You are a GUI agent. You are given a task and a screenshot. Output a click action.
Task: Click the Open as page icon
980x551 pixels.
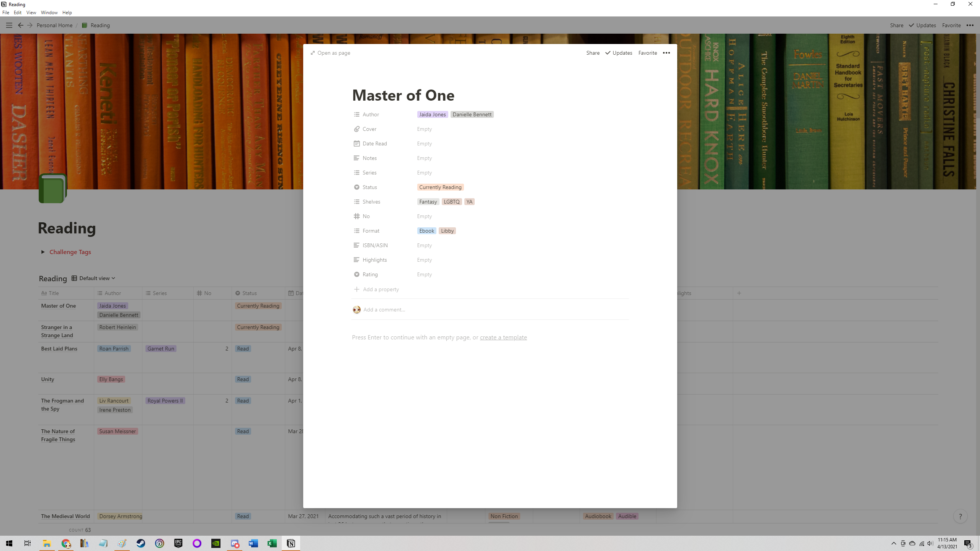point(313,53)
